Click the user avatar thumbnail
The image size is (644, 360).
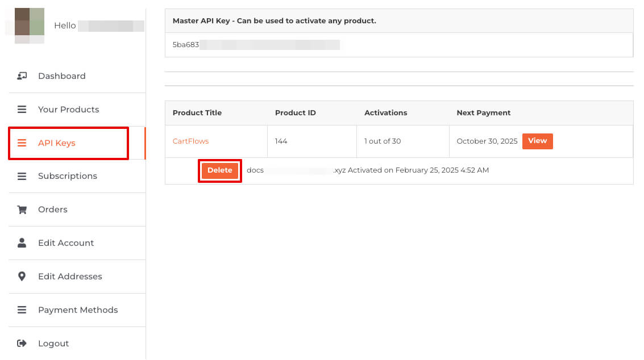pos(30,26)
